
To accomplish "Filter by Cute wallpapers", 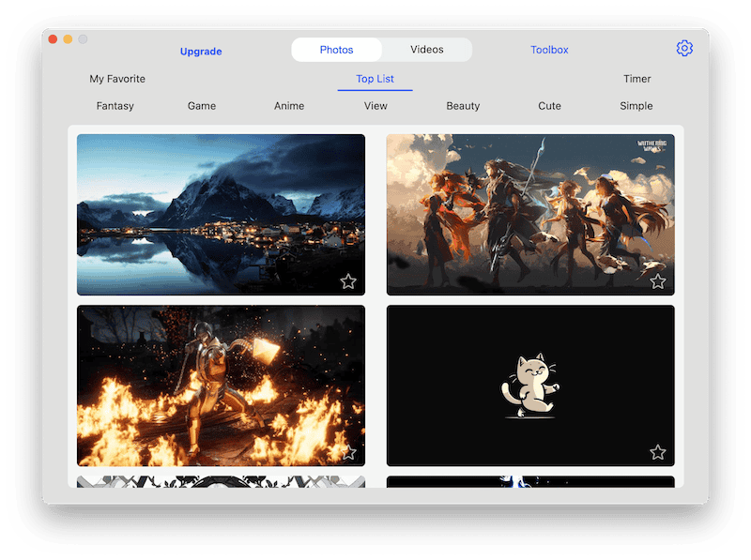I will point(550,106).
